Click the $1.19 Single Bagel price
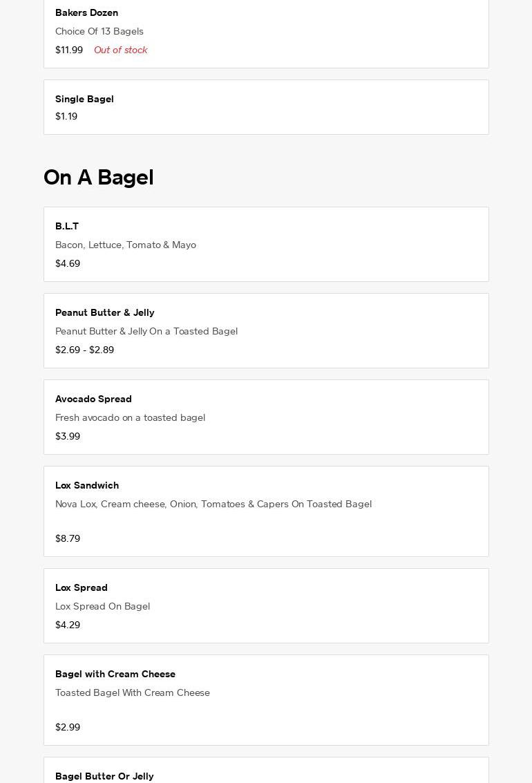The width and height of the screenshot is (532, 783). 66,116
